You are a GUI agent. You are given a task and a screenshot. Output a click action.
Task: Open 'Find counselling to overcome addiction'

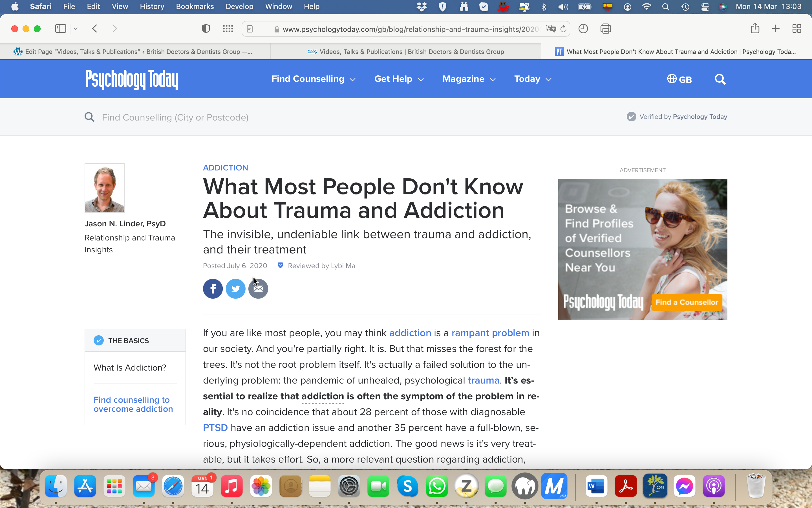point(133,404)
